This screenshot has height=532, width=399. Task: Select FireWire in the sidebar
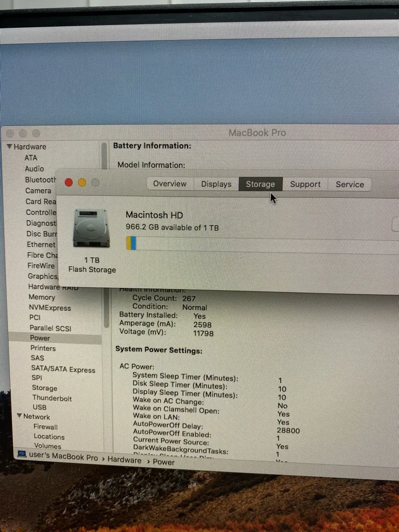click(x=41, y=266)
